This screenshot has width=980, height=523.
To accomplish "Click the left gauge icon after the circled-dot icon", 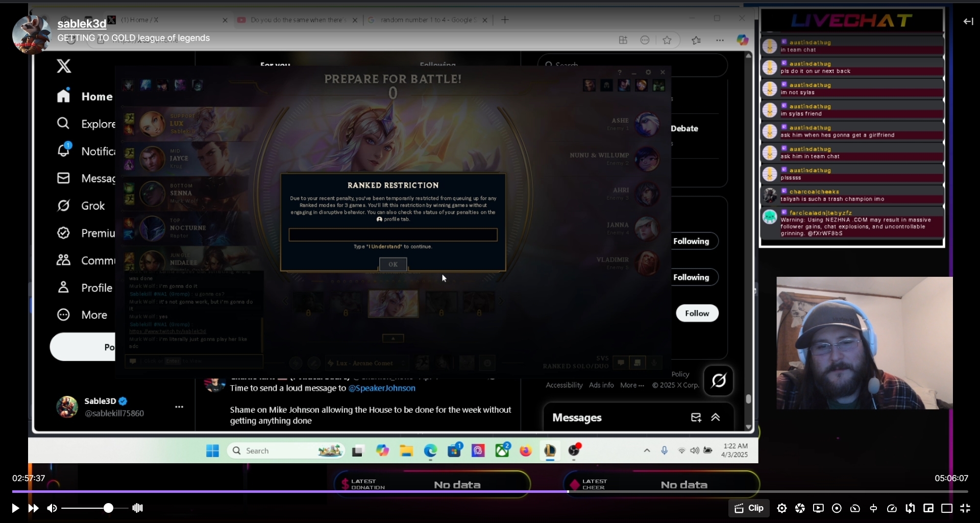I will click(855, 508).
